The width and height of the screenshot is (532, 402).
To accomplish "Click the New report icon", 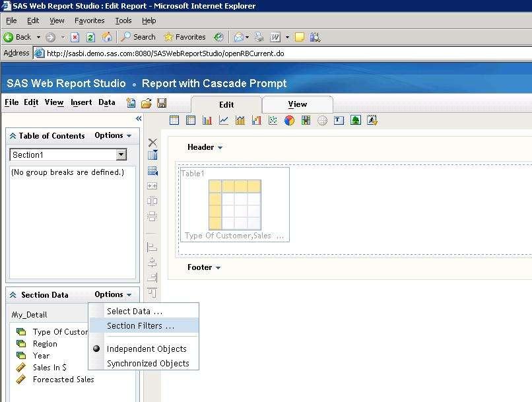I will pyautogui.click(x=131, y=103).
